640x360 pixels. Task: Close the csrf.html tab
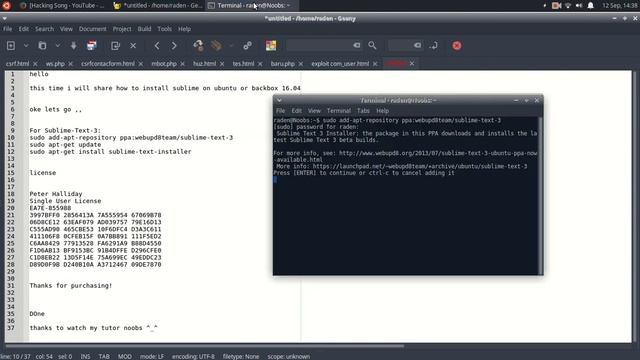tap(35, 64)
